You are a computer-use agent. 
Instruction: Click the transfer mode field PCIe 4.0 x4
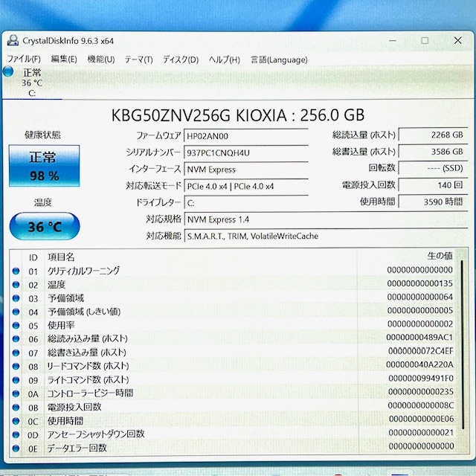tap(246, 186)
